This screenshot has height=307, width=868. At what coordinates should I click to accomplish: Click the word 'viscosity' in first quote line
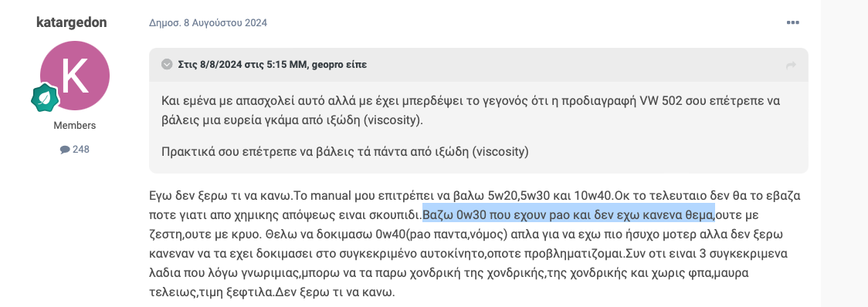coord(392,120)
